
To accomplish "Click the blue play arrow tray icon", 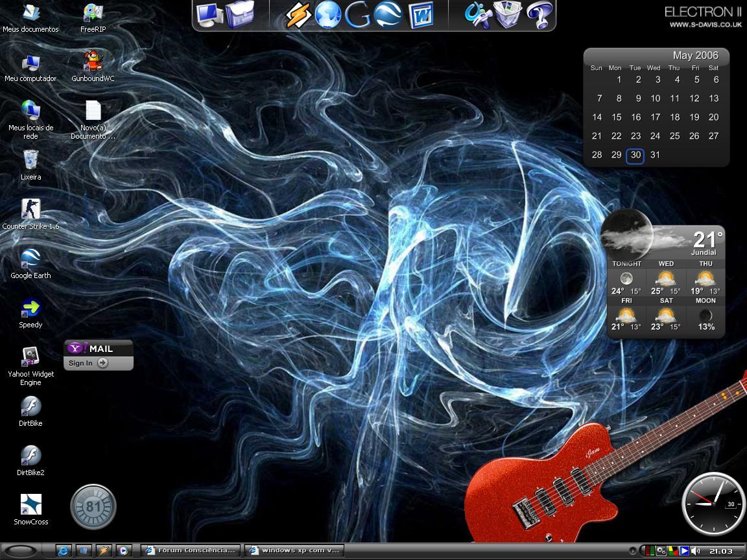I will pyautogui.click(x=685, y=551).
